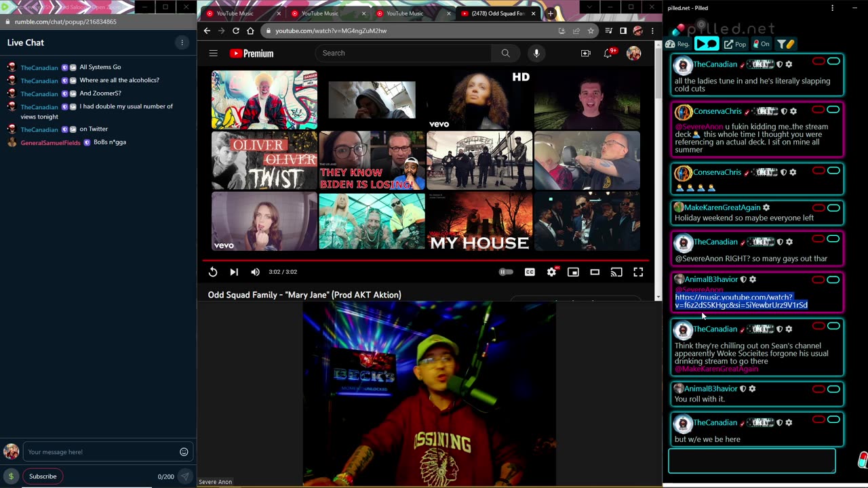Open 'They Know Biden Is Losing' thumbnail
The height and width of the screenshot is (488, 868).
372,161
